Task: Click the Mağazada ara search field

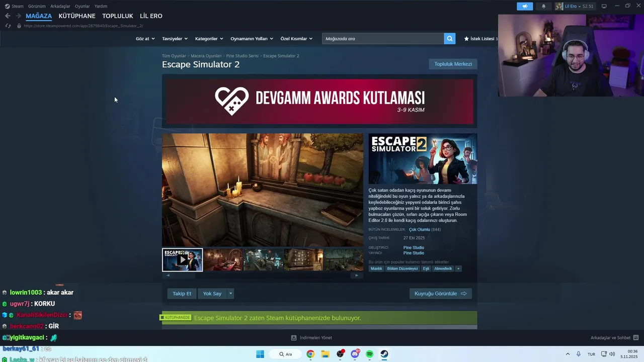Action: pos(383,38)
